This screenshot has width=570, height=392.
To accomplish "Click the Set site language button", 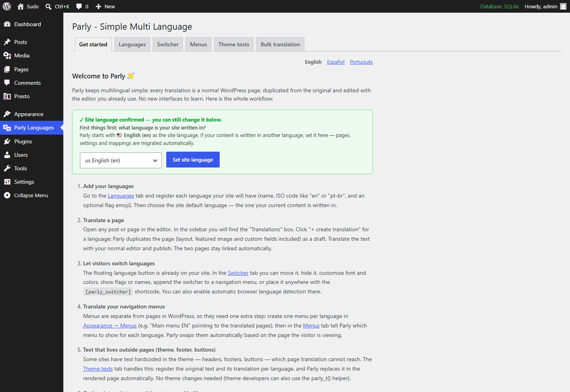I will [x=193, y=160].
